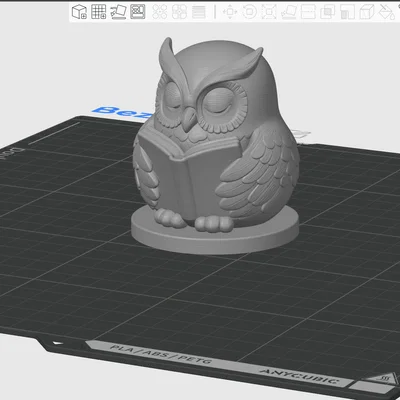
Task: Select the Move tool icon
Action: [230, 12]
